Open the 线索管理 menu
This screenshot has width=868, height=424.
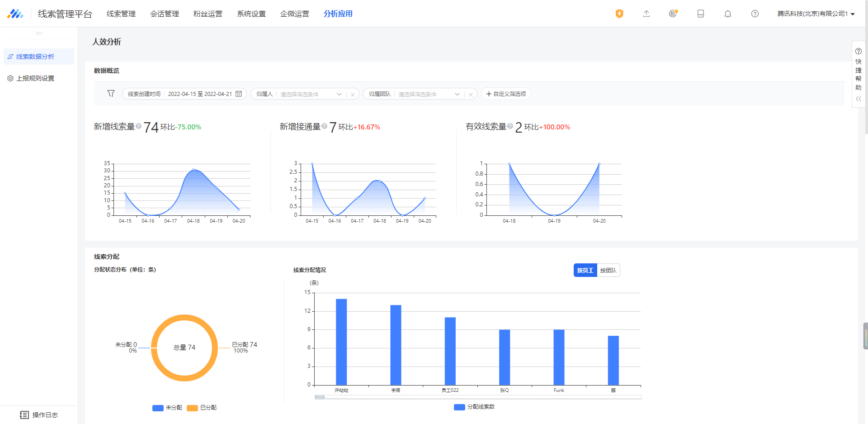[121, 14]
